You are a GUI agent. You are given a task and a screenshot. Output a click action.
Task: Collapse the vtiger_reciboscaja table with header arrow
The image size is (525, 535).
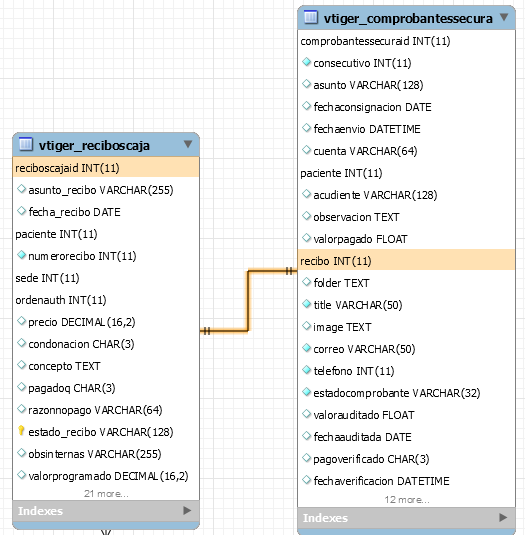[188, 144]
